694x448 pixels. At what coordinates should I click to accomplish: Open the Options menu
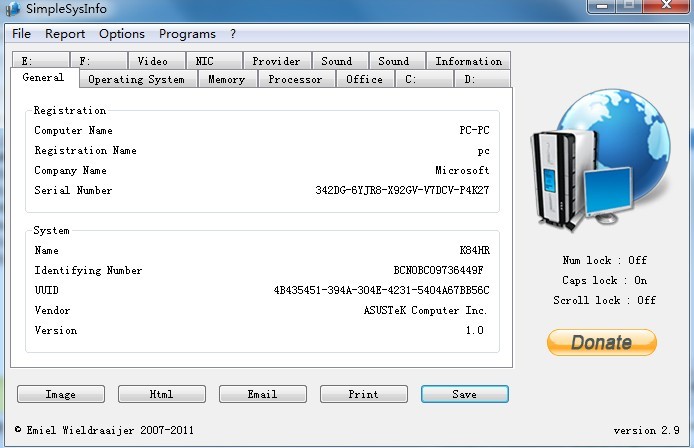tap(122, 34)
